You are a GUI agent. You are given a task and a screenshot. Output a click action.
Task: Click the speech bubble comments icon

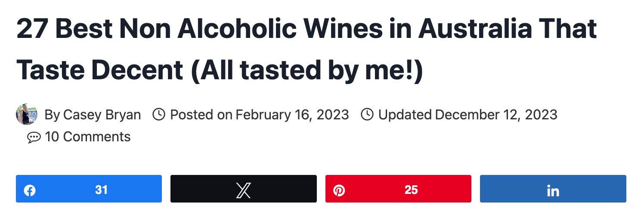tap(34, 137)
